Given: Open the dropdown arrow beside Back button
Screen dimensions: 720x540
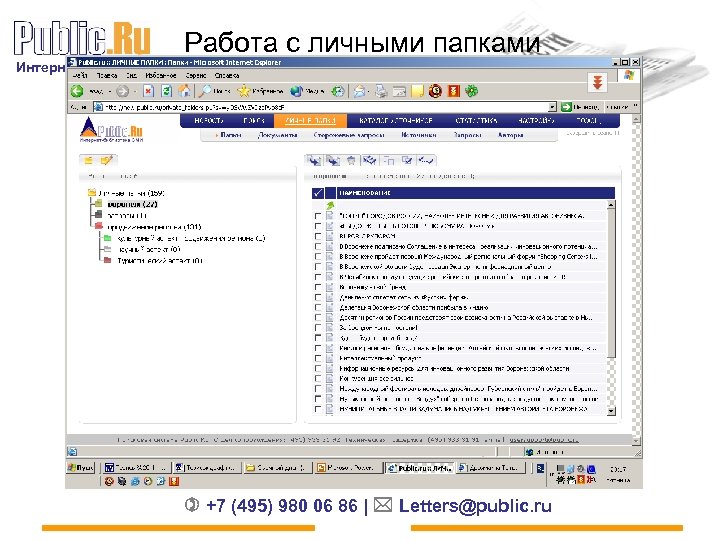Looking at the screenshot, I should pyautogui.click(x=110, y=92).
